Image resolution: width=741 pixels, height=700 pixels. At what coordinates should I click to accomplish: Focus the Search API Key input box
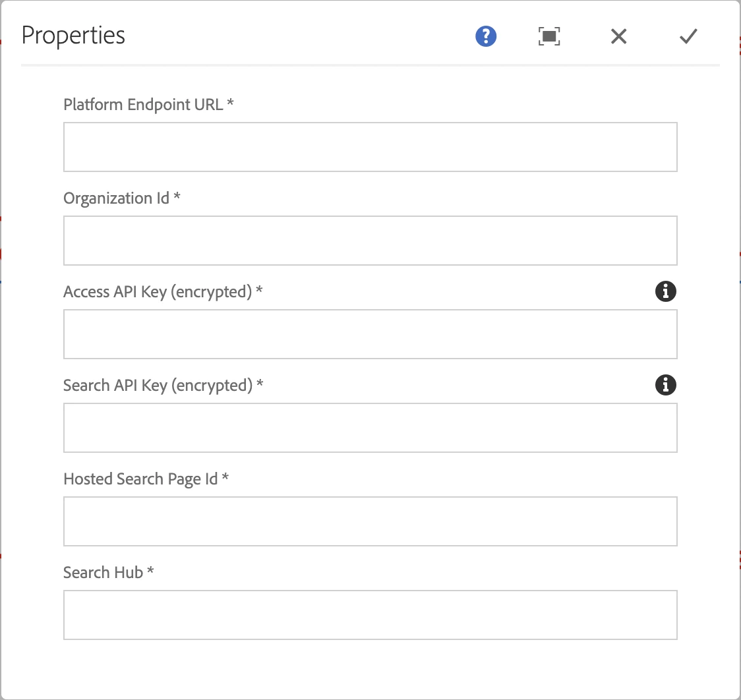(x=370, y=428)
